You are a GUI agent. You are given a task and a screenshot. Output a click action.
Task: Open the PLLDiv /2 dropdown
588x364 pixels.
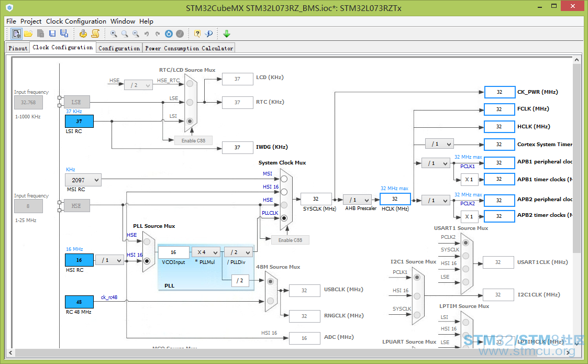[x=238, y=252]
